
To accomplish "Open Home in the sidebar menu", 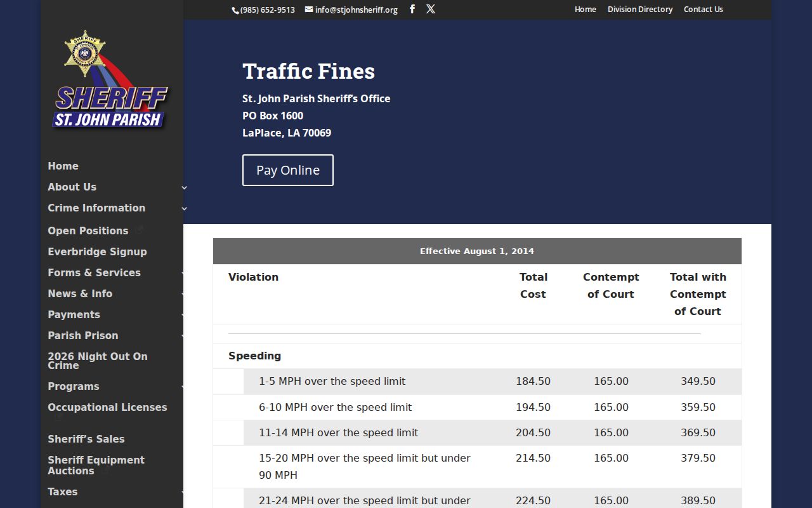I will point(63,166).
